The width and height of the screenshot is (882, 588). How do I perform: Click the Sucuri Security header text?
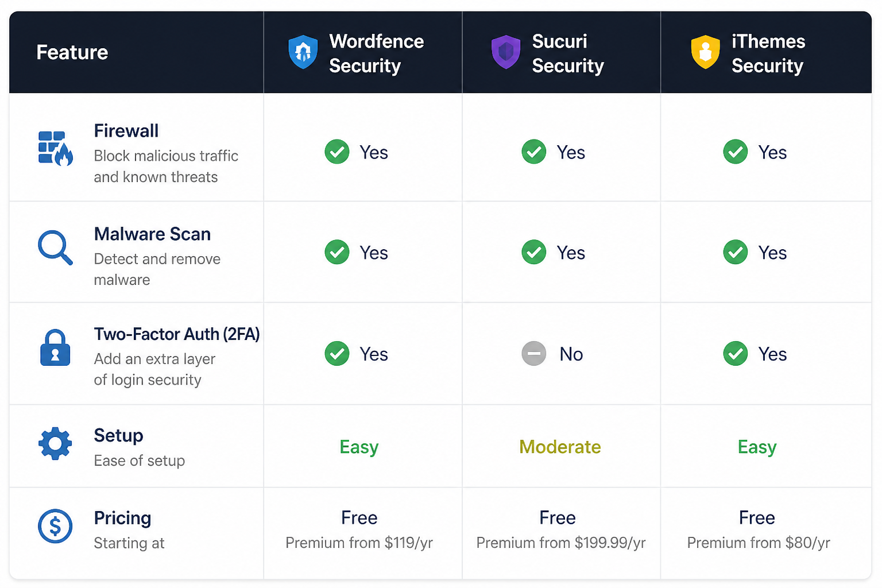point(568,53)
